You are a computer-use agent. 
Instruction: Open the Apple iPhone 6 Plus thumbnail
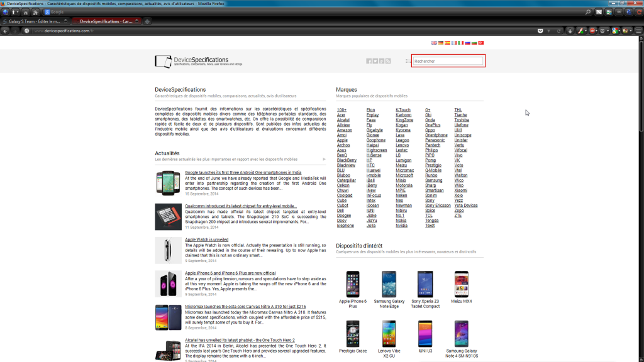tap(353, 284)
